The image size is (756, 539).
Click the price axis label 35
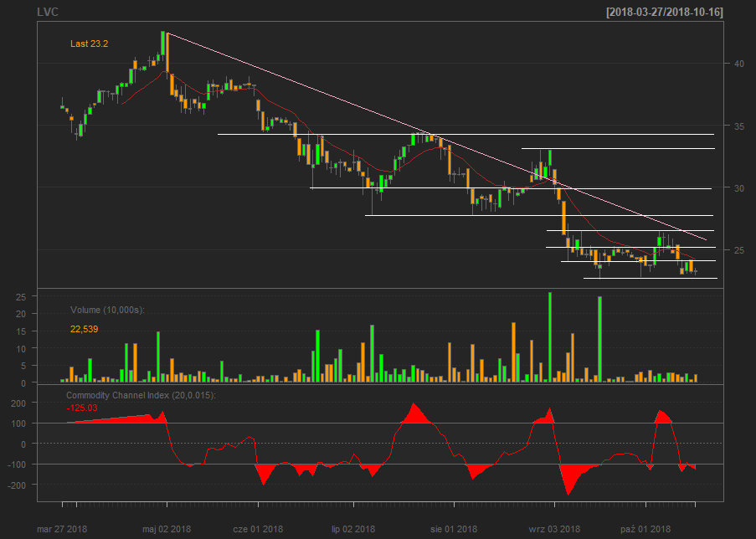click(x=738, y=126)
